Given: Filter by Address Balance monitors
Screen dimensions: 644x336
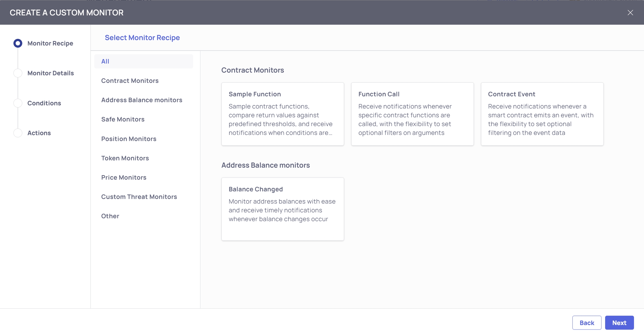Looking at the screenshot, I should click(141, 100).
